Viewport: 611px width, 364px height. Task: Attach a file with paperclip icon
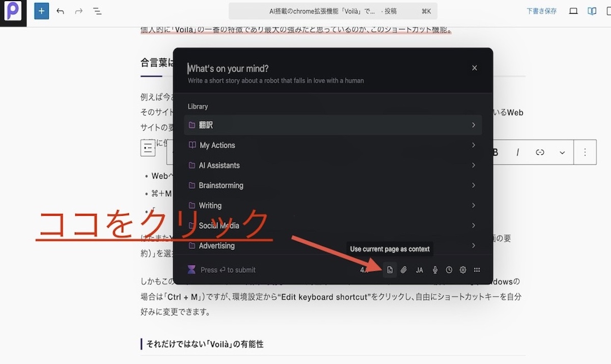pos(404,270)
